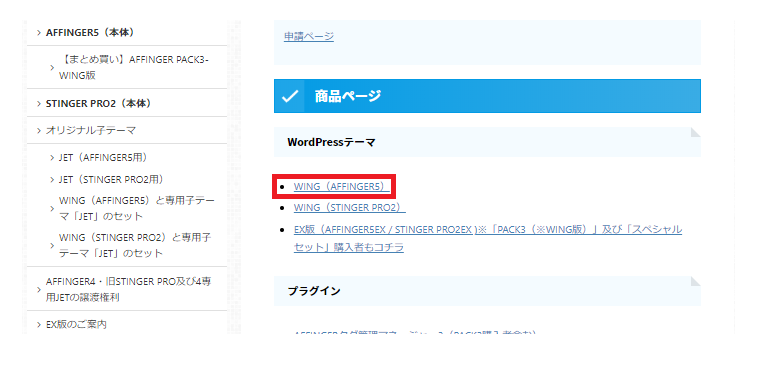Click the WordPressテーマ section heading
Screen dimensions: 764x367
487,142
